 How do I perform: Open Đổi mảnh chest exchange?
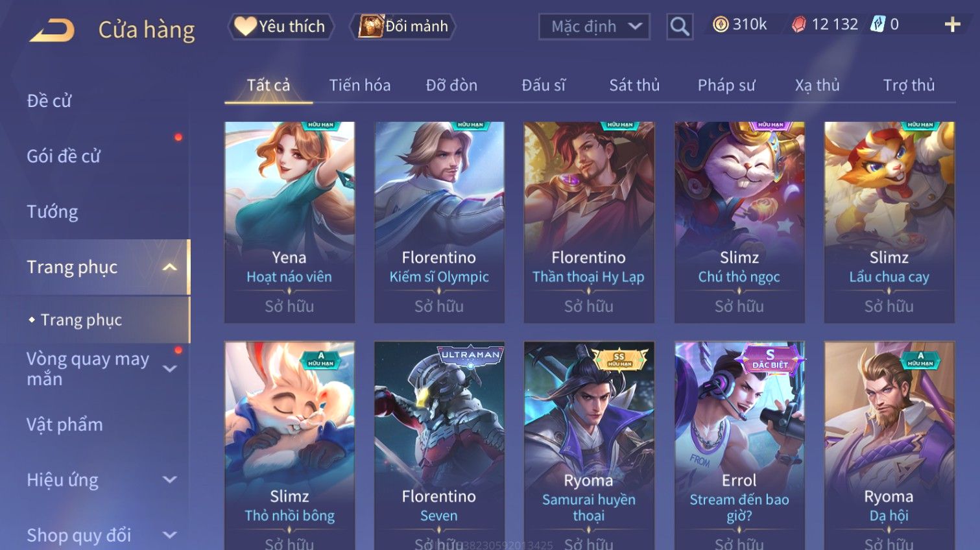[x=403, y=27]
